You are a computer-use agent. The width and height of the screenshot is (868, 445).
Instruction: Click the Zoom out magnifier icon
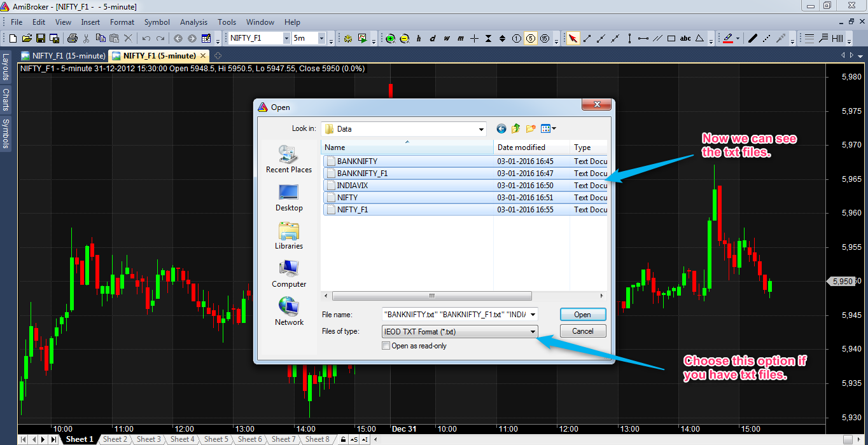tap(404, 38)
